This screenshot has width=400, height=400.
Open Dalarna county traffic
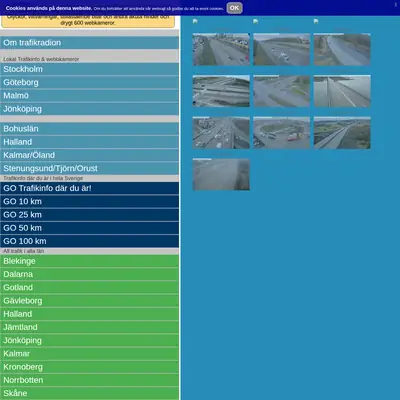pos(89,274)
